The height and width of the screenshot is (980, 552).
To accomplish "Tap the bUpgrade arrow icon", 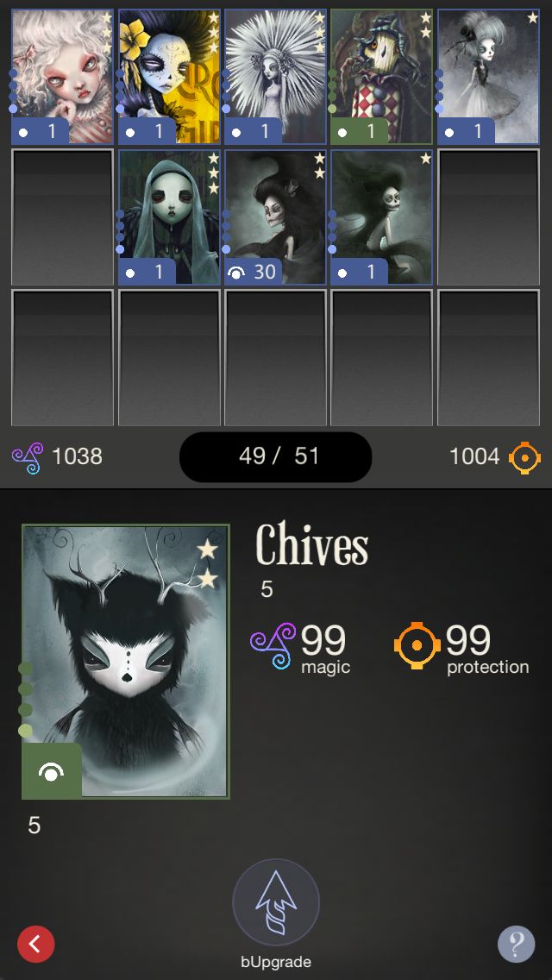I will click(276, 902).
